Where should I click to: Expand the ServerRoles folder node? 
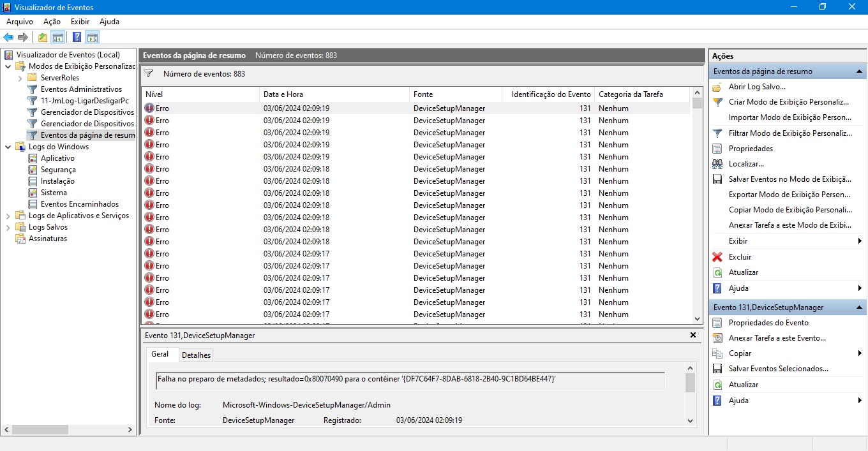[x=20, y=78]
